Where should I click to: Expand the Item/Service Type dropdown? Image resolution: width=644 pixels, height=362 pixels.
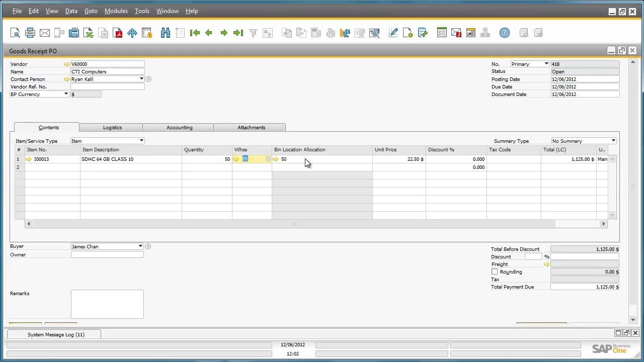click(x=141, y=141)
